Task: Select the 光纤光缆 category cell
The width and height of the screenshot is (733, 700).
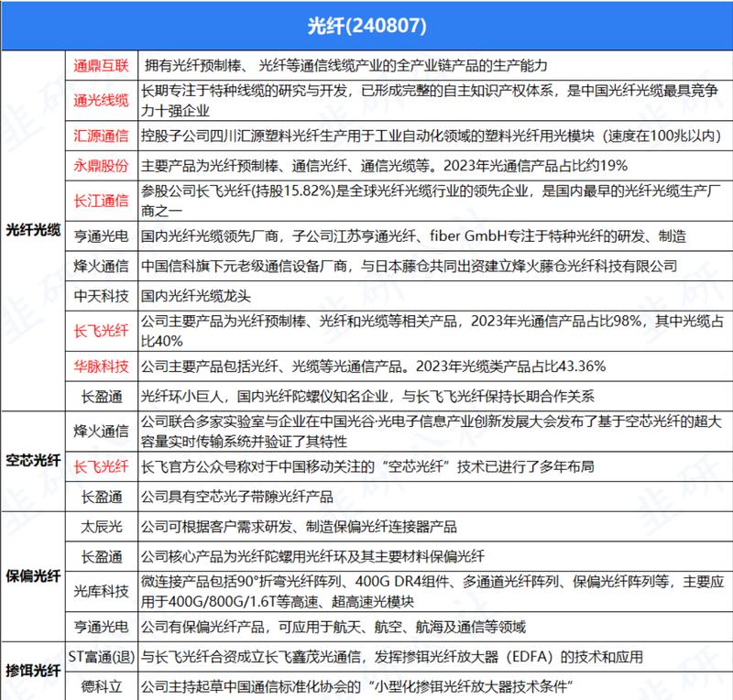Action: point(33,230)
